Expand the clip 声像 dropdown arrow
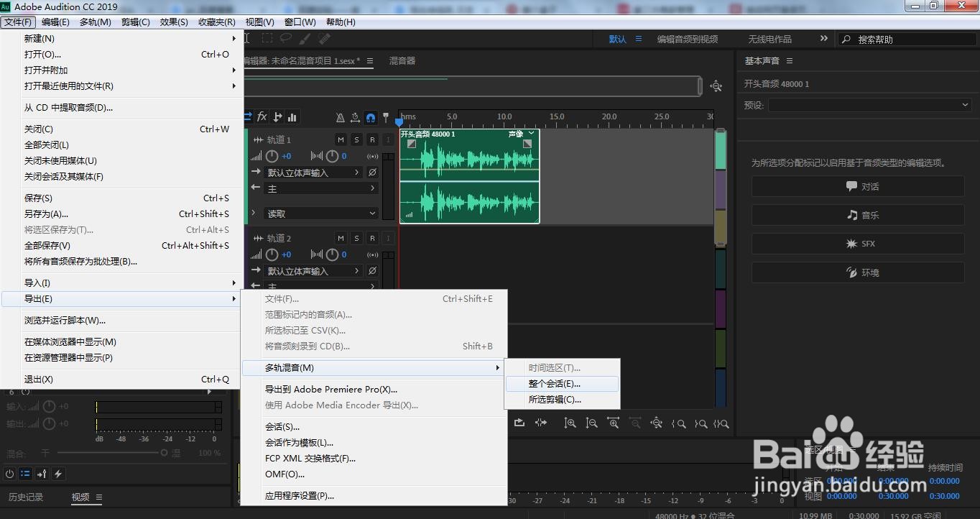Viewport: 980px width, 519px height. pyautogui.click(x=532, y=134)
